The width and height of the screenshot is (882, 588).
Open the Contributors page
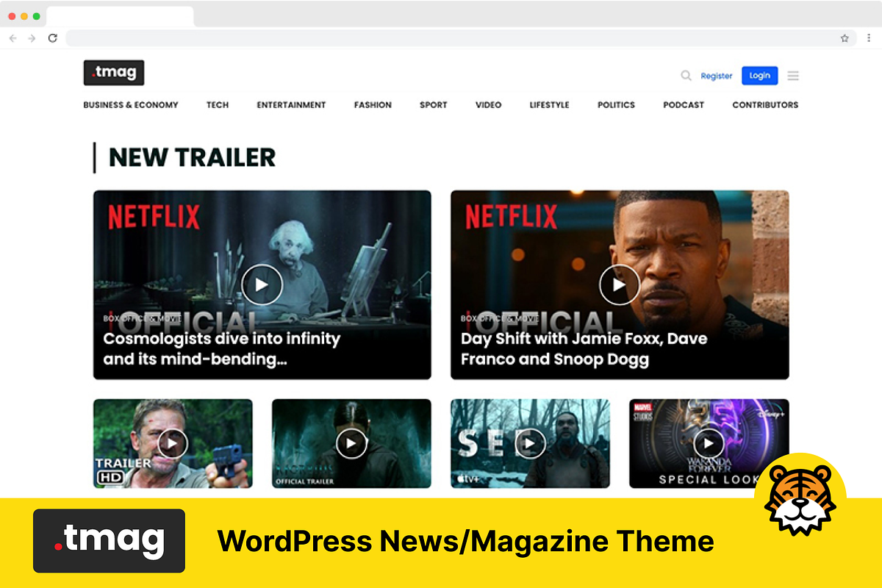[x=765, y=105]
